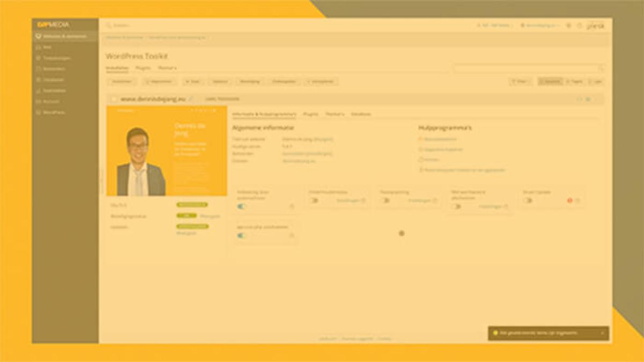Open the Filter dropdown
644x362 pixels.
(x=521, y=82)
